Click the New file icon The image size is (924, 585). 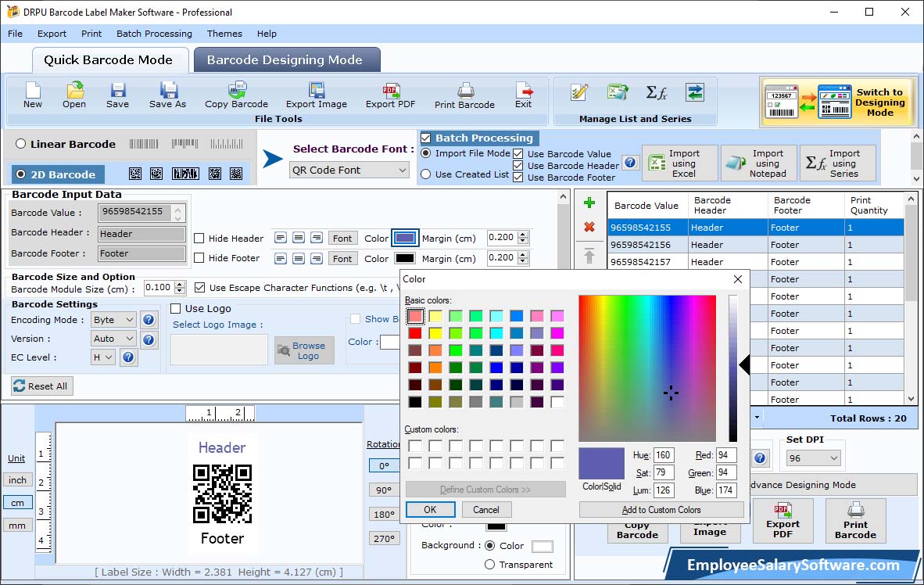(x=33, y=95)
